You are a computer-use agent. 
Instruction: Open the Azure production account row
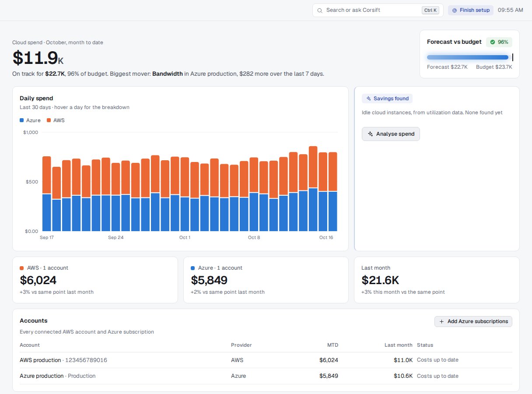click(x=266, y=376)
